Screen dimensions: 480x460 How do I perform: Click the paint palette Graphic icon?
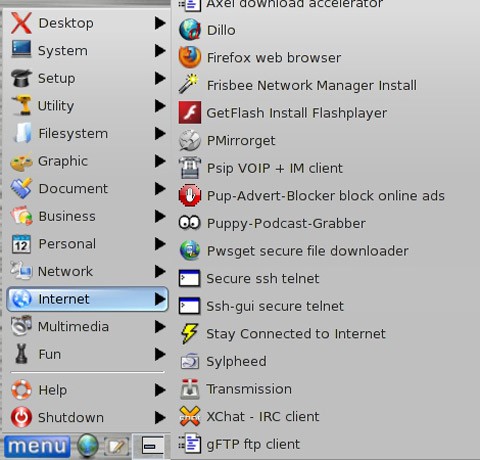tap(21, 161)
